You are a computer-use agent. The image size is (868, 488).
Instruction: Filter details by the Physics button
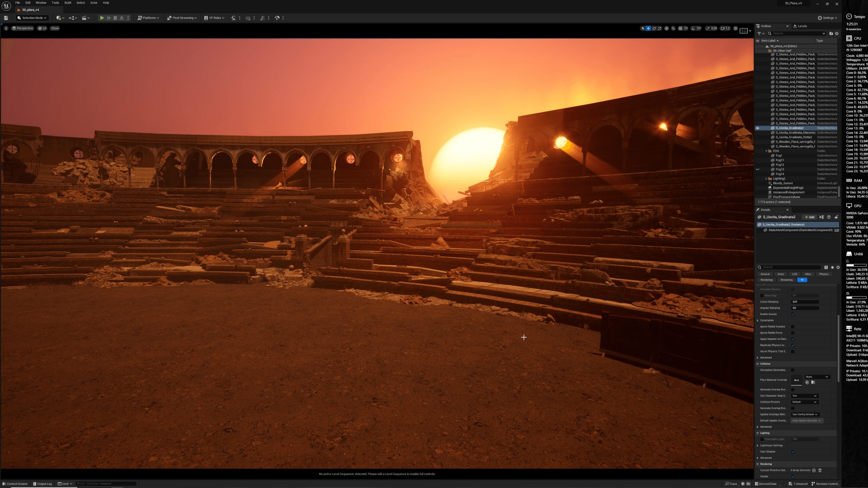point(824,274)
